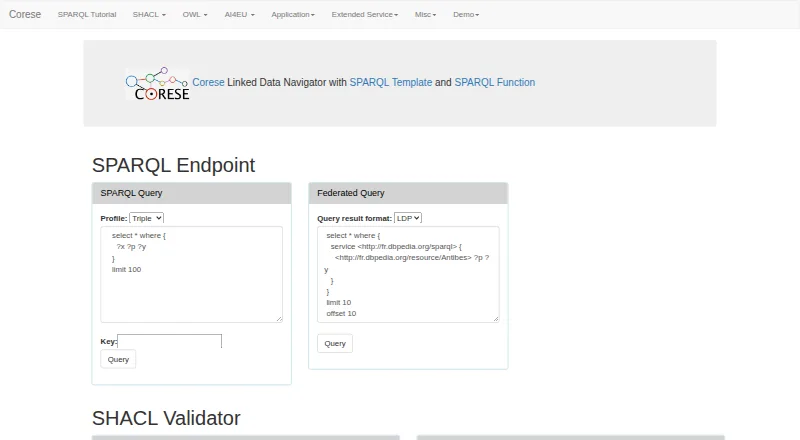Image resolution: width=800 pixels, height=440 pixels.
Task: Expand the SHACL dropdown menu
Action: click(x=149, y=14)
